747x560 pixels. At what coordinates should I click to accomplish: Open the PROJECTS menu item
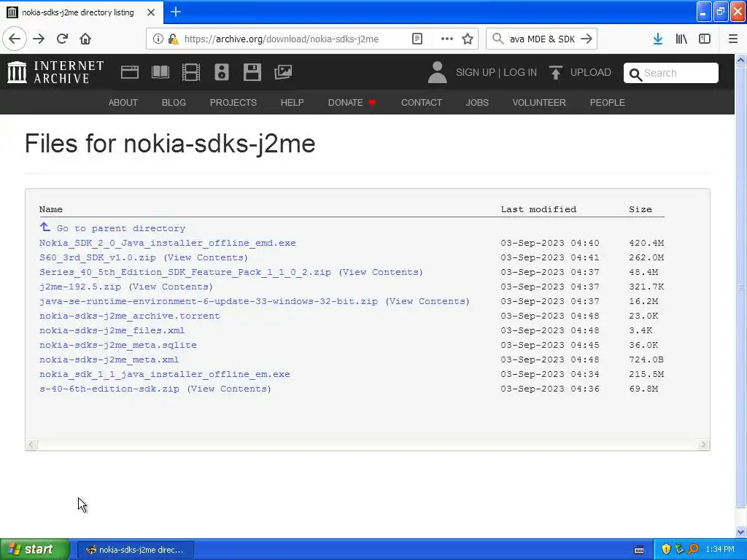[x=233, y=102]
